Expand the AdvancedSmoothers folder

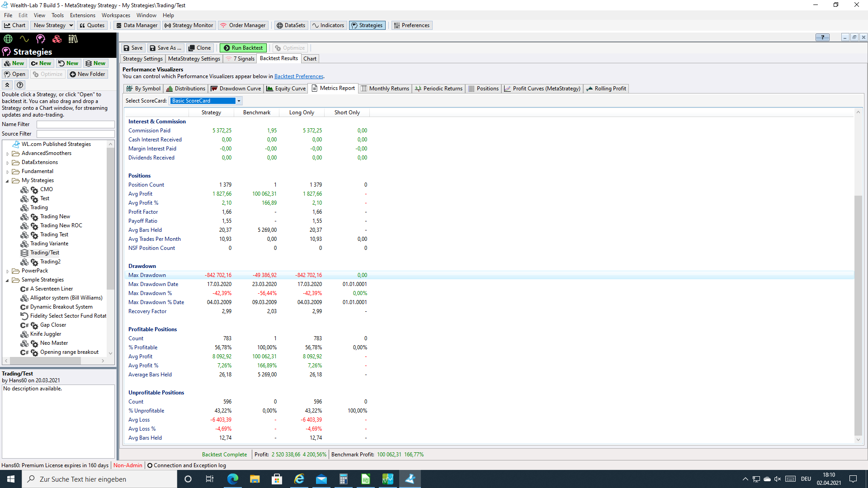click(x=8, y=154)
